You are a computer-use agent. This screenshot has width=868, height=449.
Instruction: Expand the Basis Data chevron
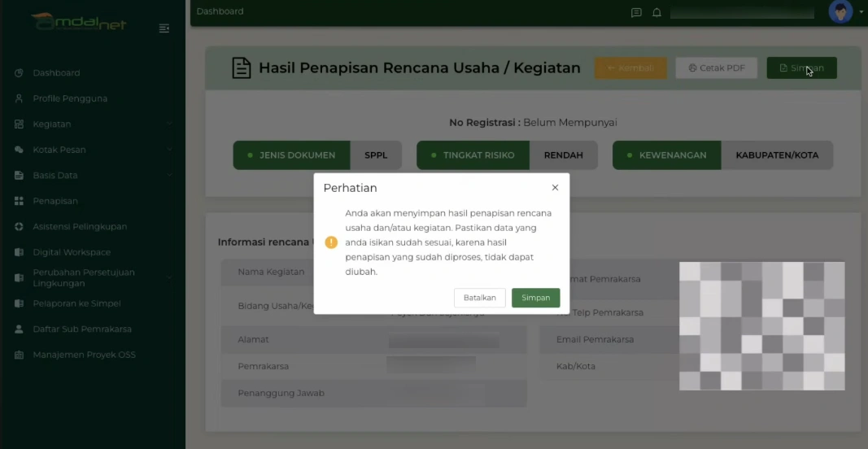click(x=169, y=175)
